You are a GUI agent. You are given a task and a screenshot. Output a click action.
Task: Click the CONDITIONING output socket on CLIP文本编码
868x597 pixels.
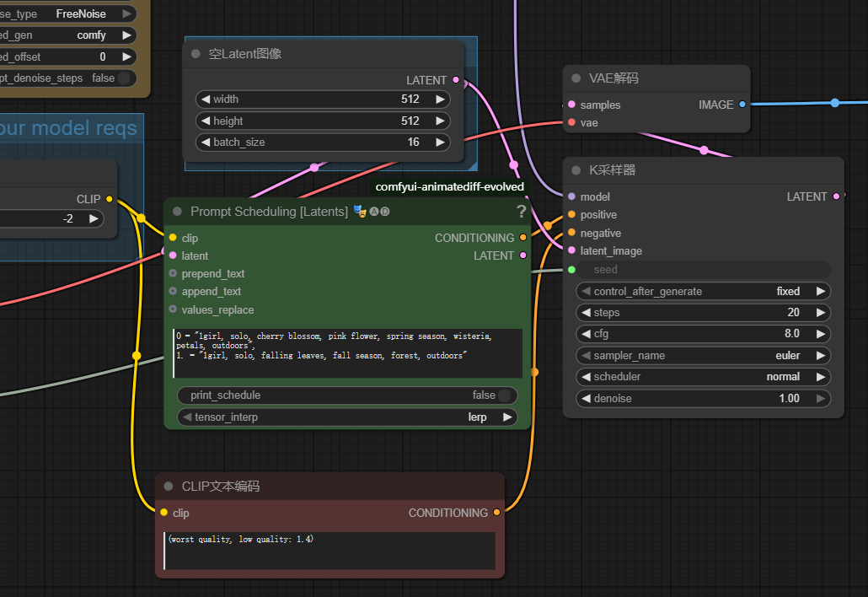click(496, 513)
